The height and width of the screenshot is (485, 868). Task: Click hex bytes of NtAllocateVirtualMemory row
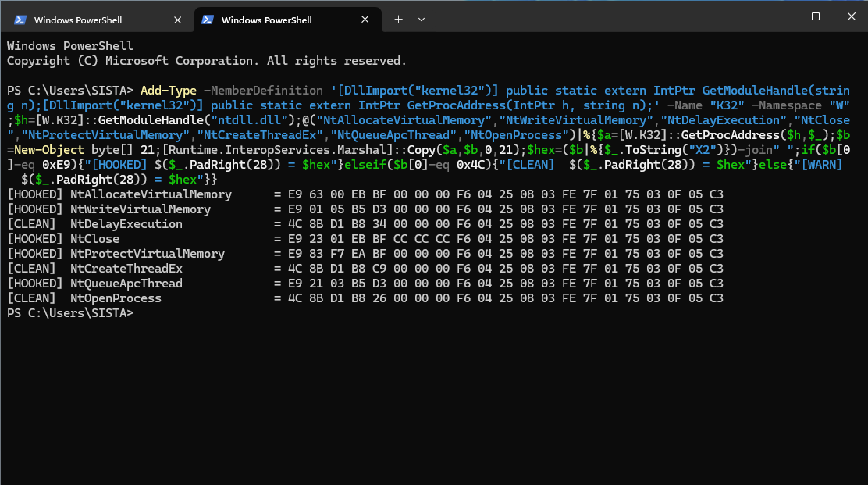pos(505,194)
